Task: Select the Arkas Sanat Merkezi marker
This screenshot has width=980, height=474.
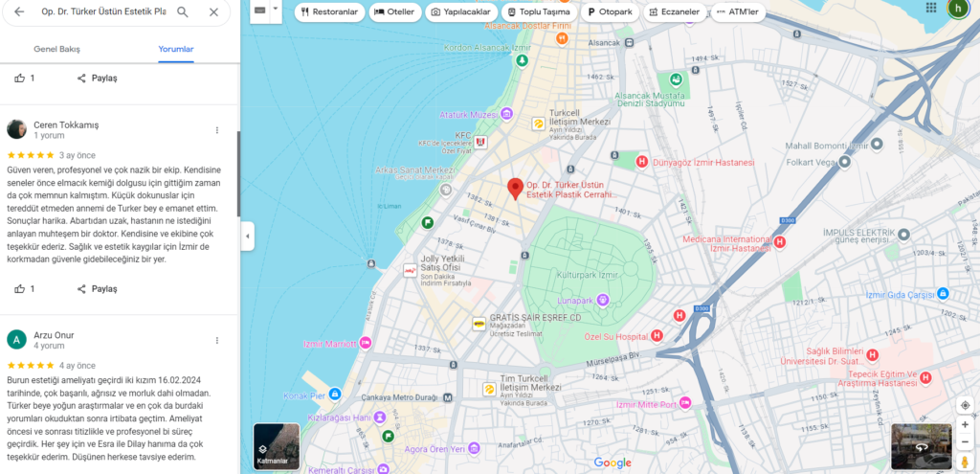Action: pyautogui.click(x=446, y=191)
